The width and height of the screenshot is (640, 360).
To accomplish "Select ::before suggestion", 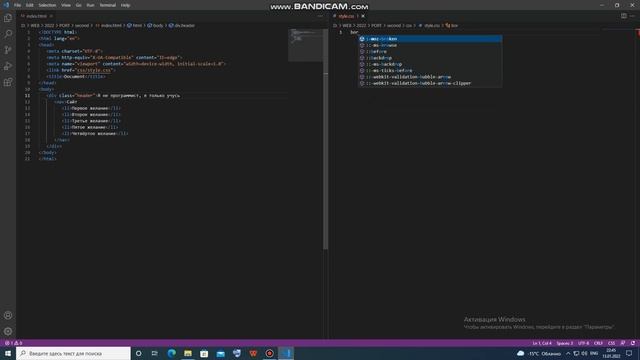I will (430, 51).
